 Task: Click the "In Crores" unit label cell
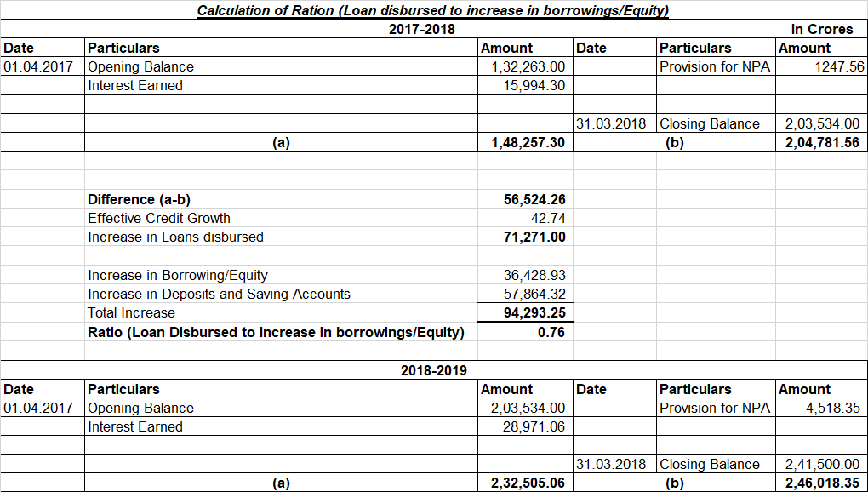821,30
